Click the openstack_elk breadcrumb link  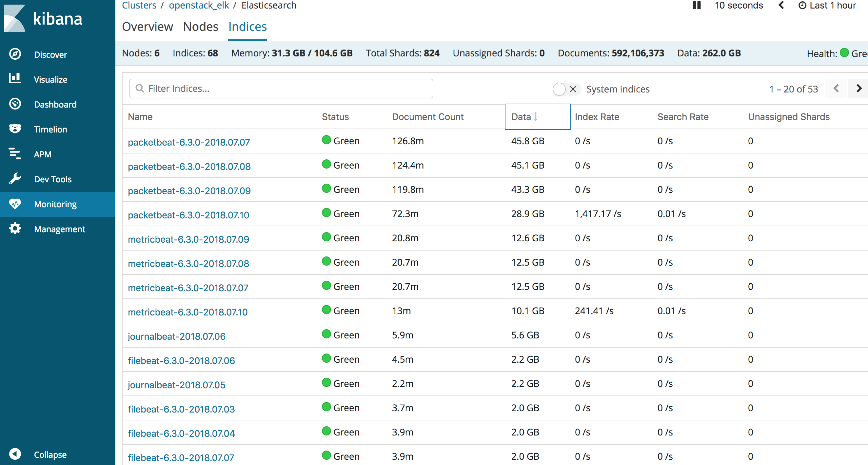tap(199, 5)
